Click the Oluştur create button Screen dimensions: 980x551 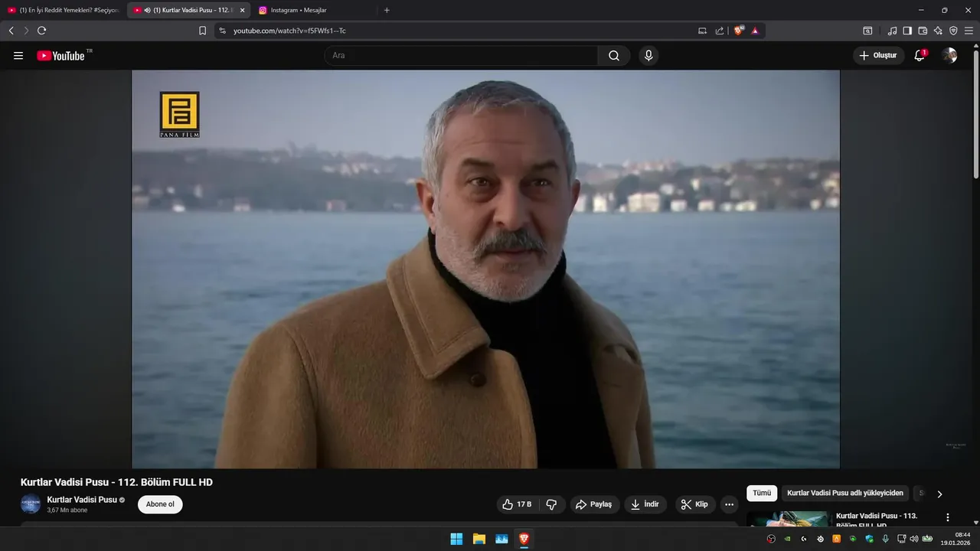[x=878, y=56]
